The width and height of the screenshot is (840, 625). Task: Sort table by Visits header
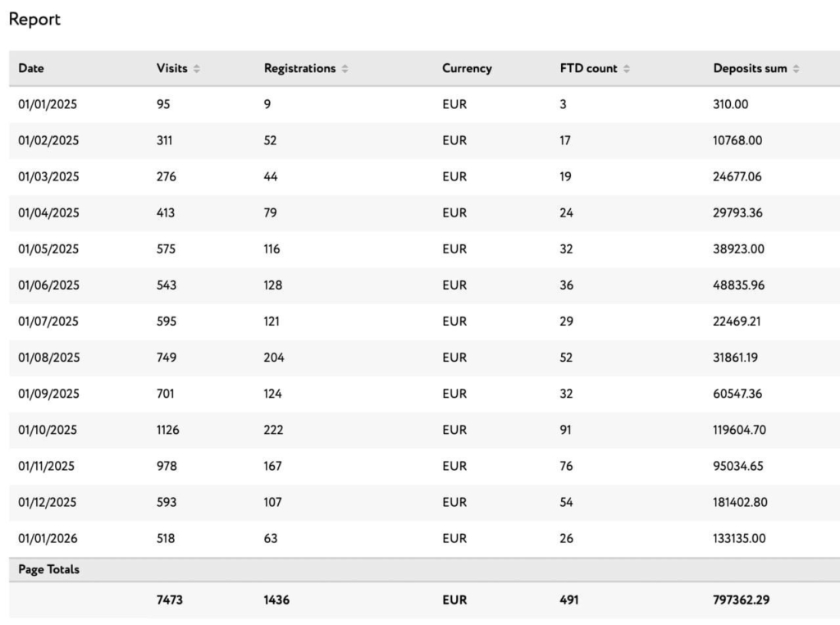(x=171, y=69)
